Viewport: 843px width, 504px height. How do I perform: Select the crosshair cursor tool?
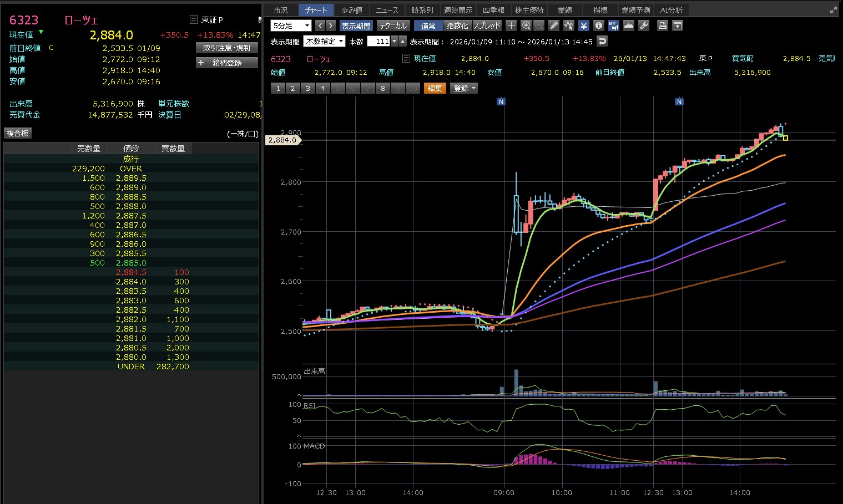(x=511, y=26)
